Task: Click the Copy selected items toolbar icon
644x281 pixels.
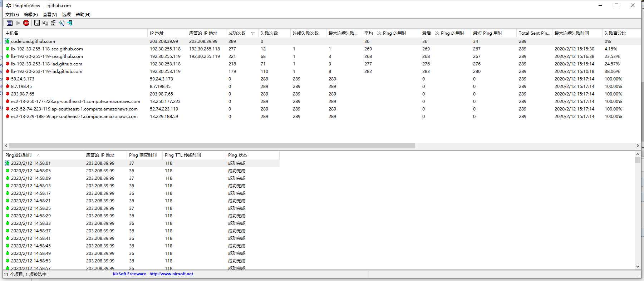Action: pyautogui.click(x=45, y=23)
